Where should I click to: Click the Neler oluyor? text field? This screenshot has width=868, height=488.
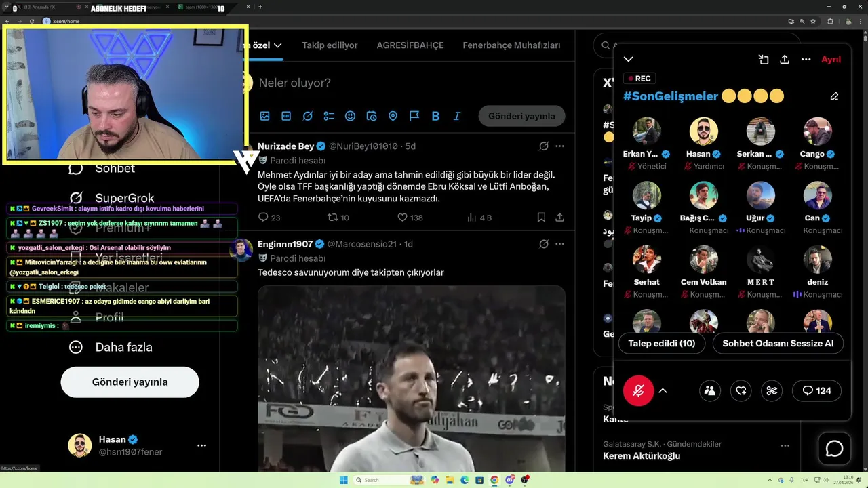coord(294,83)
